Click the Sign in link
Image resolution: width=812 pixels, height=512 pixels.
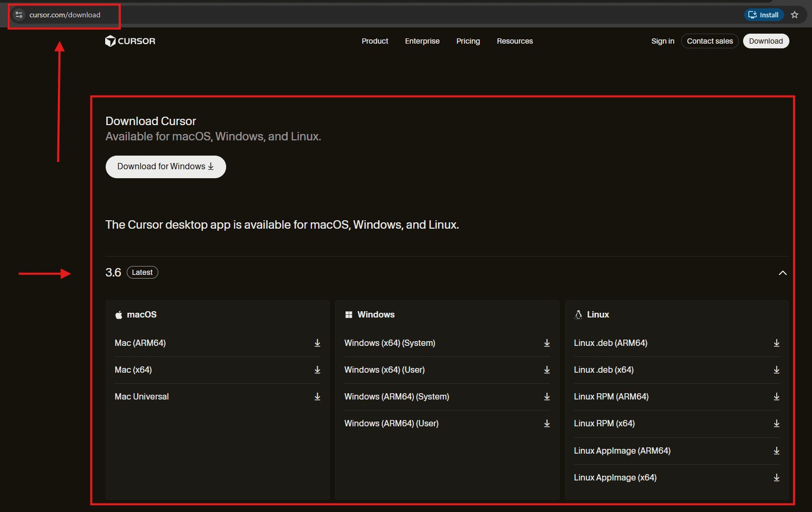point(663,41)
